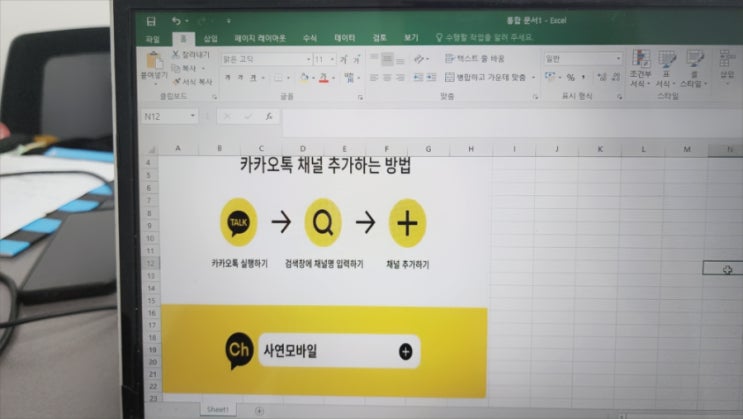The height and width of the screenshot is (419, 743).
Task: Click the Tell Me search box (수행할 작업을 알려 주세요)
Action: [x=485, y=37]
